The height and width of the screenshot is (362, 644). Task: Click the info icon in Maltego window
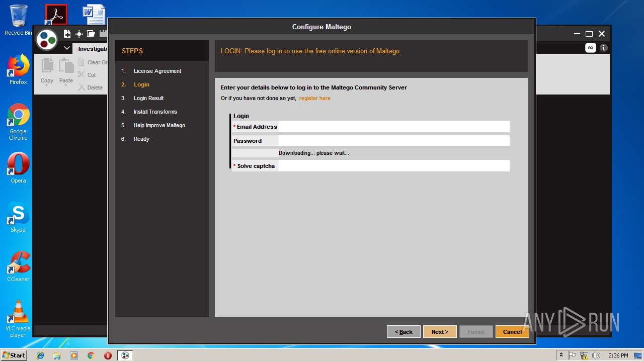(x=603, y=48)
